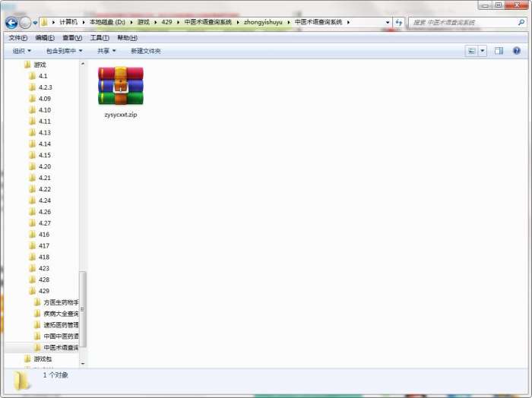
Task: Select the 疾病大全查询 folder
Action: pos(61,314)
